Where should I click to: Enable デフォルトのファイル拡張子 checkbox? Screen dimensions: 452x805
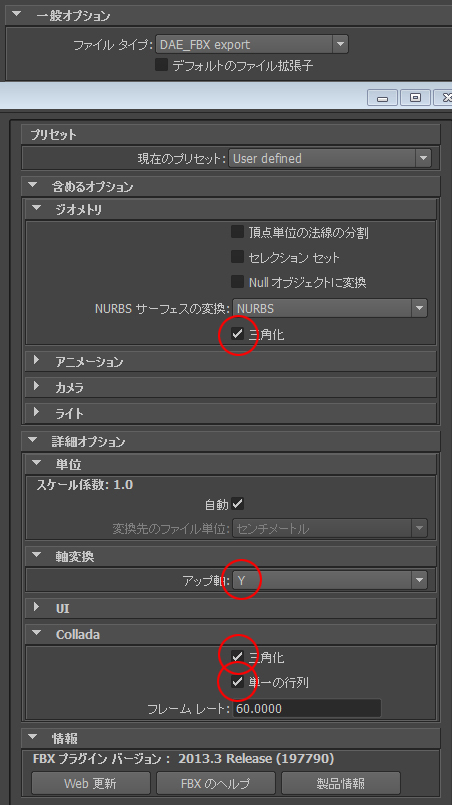point(161,65)
